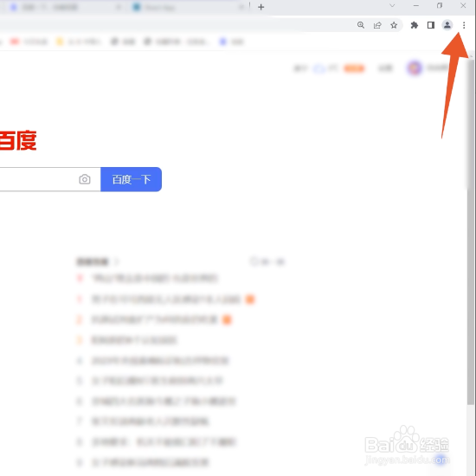Open a new tab with plus button
Screen dimensions: 476x476
pyautogui.click(x=261, y=7)
